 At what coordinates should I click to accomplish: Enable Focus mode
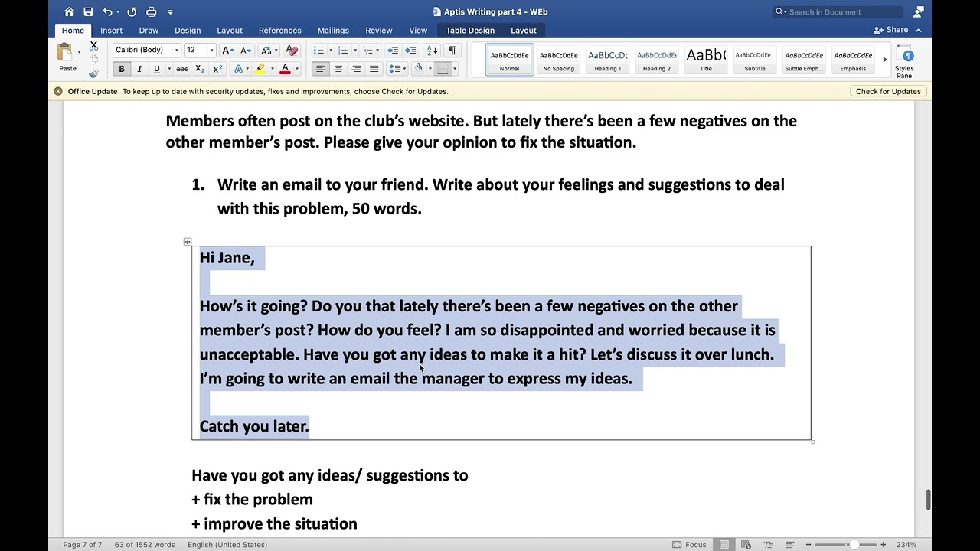689,545
